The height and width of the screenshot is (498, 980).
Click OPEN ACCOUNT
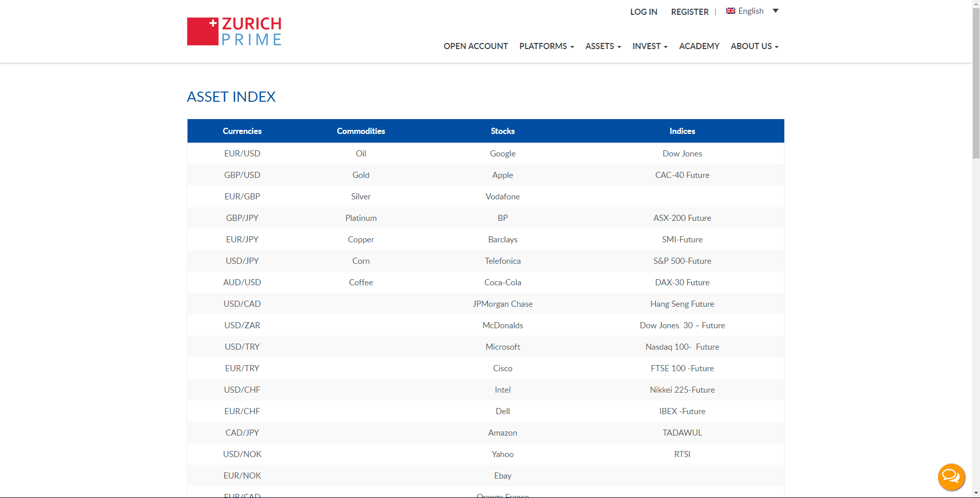pos(475,46)
